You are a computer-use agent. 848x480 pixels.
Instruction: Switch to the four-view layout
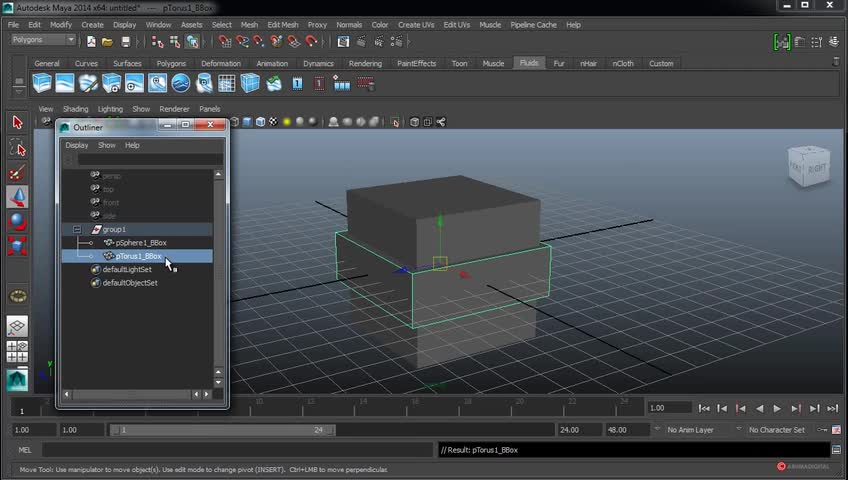tap(17, 351)
